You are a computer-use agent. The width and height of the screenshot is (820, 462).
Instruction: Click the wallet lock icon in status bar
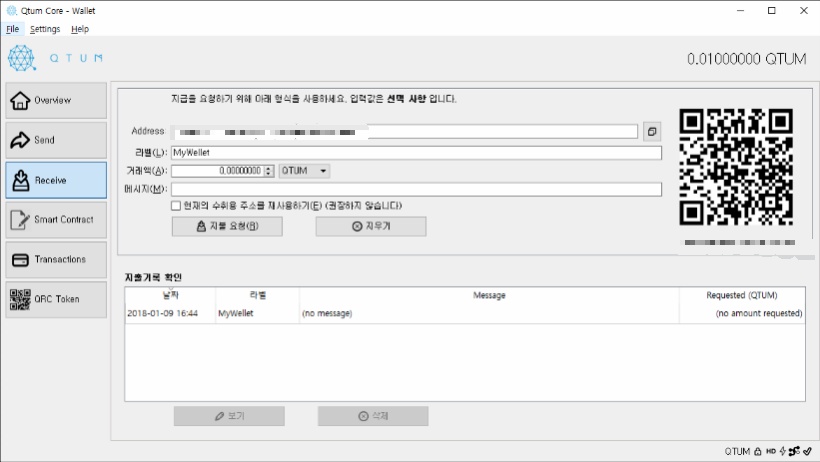click(758, 451)
